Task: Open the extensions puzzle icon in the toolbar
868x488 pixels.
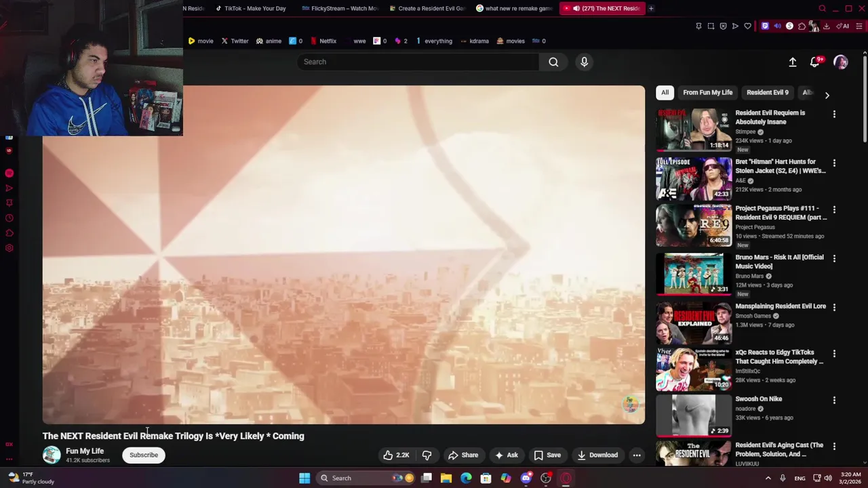Action: 802,26
